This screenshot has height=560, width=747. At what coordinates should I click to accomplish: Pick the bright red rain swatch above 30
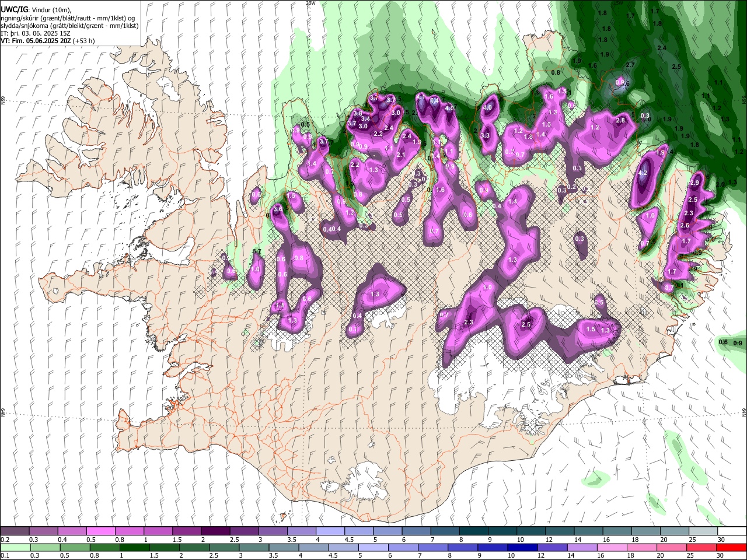[x=731, y=547]
